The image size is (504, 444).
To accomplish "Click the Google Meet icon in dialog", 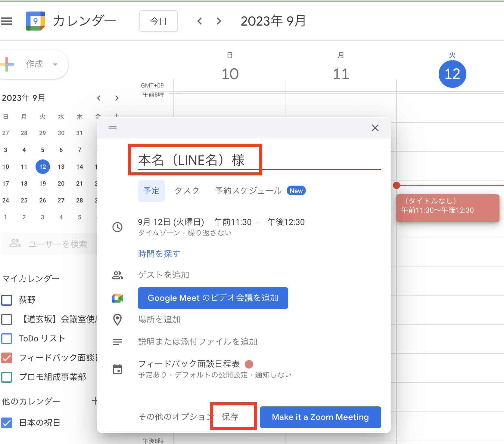I will 117,298.
